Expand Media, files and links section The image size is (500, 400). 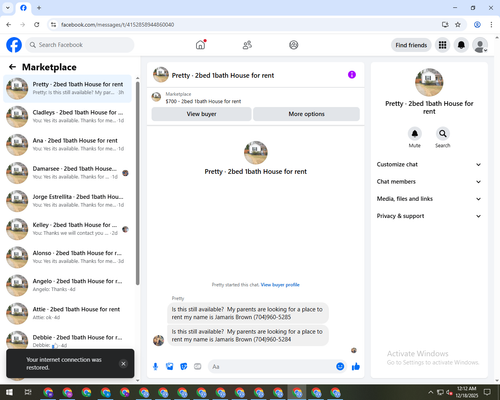[429, 199]
